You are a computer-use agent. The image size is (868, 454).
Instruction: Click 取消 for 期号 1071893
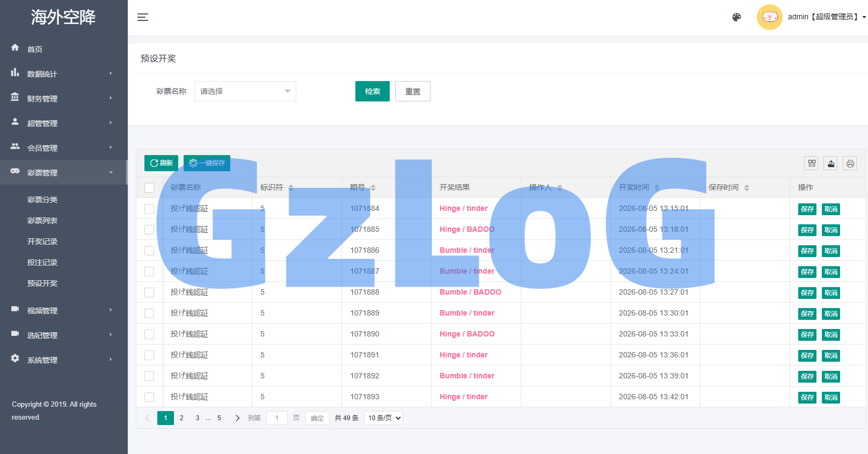click(x=831, y=398)
